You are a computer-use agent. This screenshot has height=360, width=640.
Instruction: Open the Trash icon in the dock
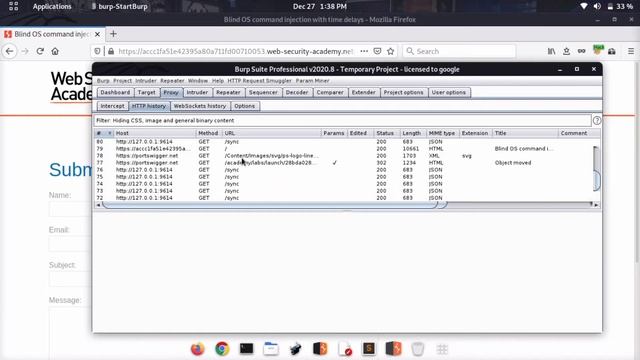(418, 349)
